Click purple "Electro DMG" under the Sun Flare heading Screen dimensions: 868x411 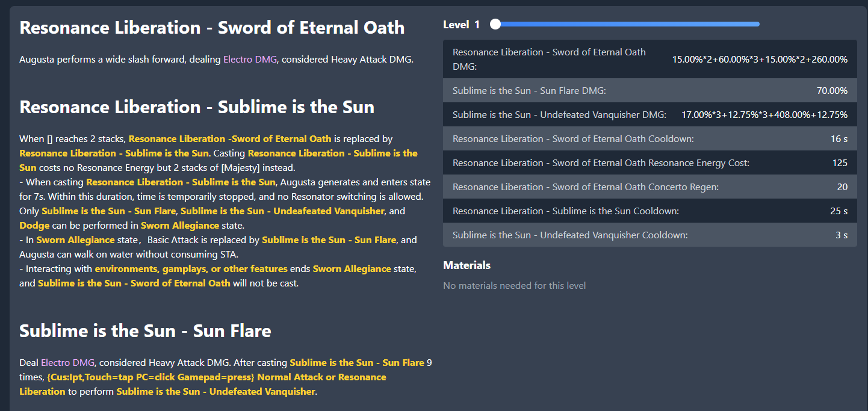tap(68, 363)
